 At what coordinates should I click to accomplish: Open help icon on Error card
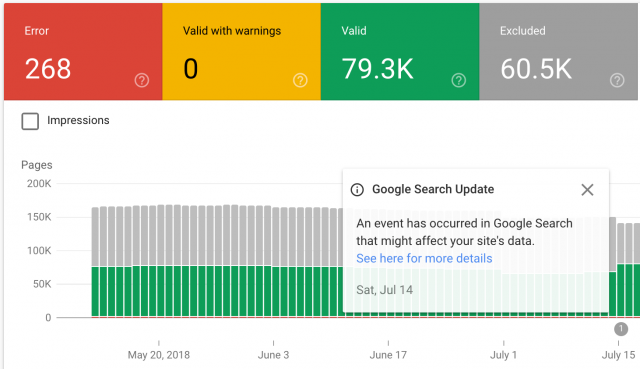pos(142,80)
